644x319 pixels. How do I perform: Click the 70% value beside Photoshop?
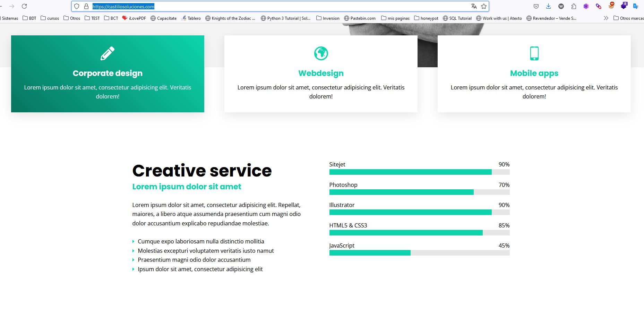click(x=504, y=185)
